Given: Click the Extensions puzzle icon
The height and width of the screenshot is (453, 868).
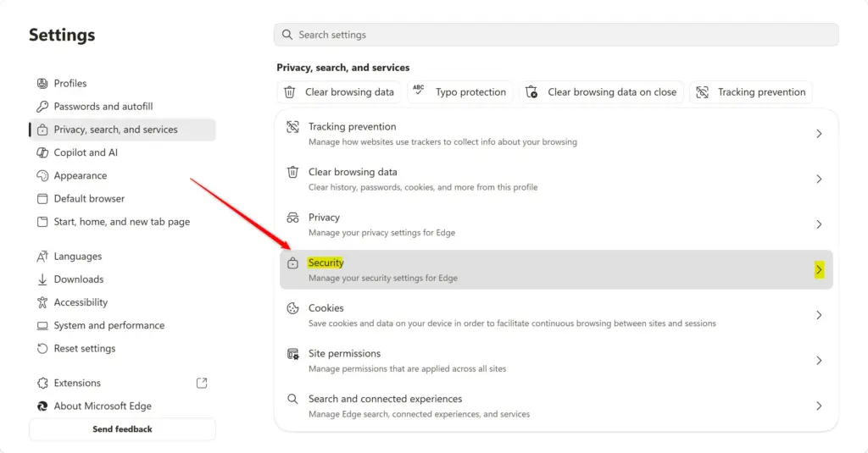Looking at the screenshot, I should click(42, 383).
